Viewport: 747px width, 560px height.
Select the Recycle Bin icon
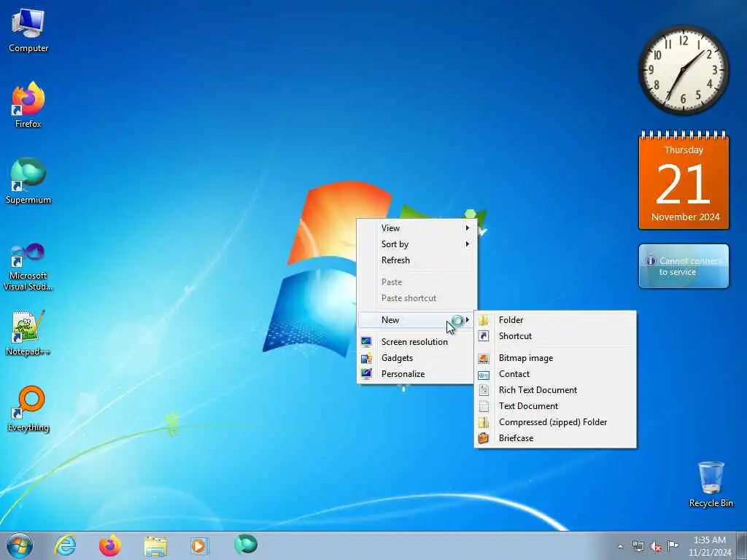pos(711,484)
